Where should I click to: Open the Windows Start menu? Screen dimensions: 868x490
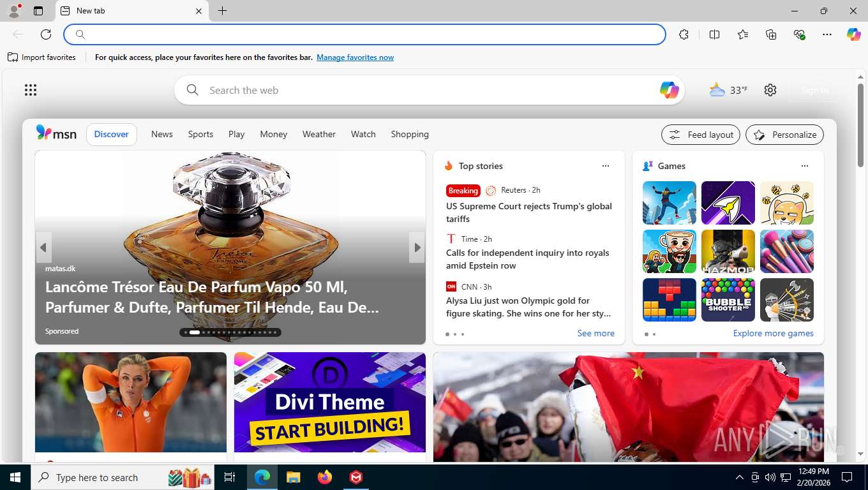pos(15,477)
